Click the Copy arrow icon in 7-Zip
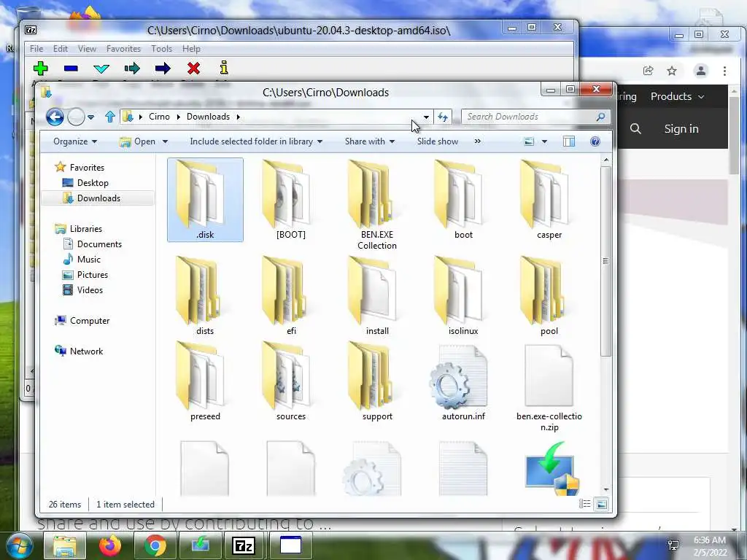The height and width of the screenshot is (560, 747). pos(132,69)
